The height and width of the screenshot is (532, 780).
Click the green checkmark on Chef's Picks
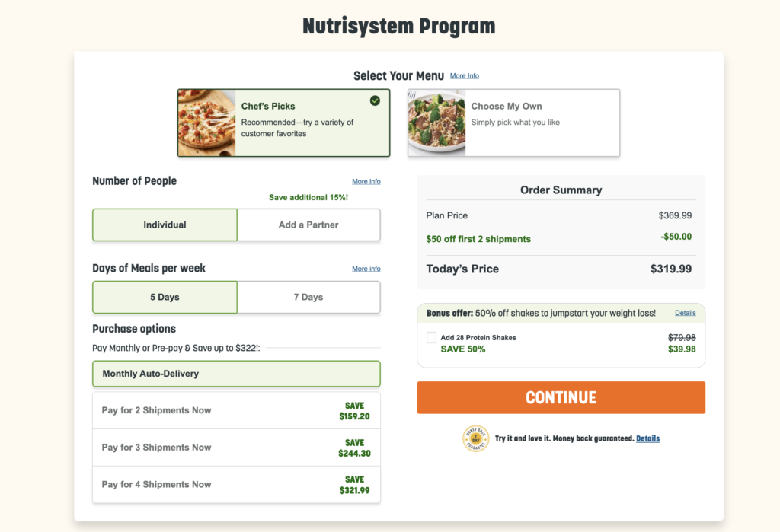(375, 100)
